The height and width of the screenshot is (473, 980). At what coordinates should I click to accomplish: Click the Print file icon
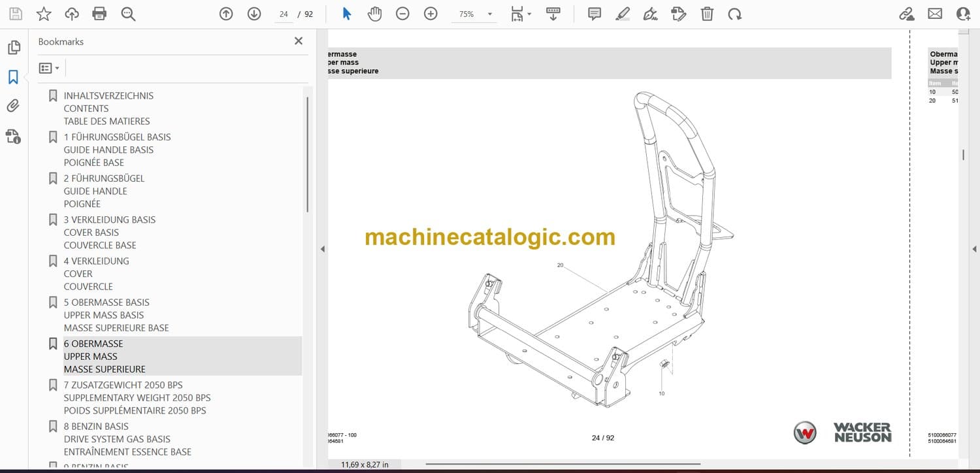click(99, 14)
